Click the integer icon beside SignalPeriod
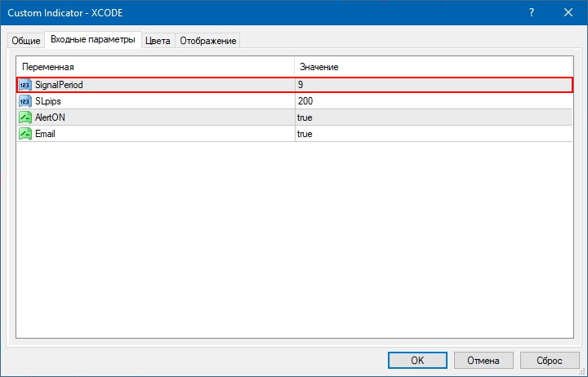The image size is (588, 377). pyautogui.click(x=24, y=84)
